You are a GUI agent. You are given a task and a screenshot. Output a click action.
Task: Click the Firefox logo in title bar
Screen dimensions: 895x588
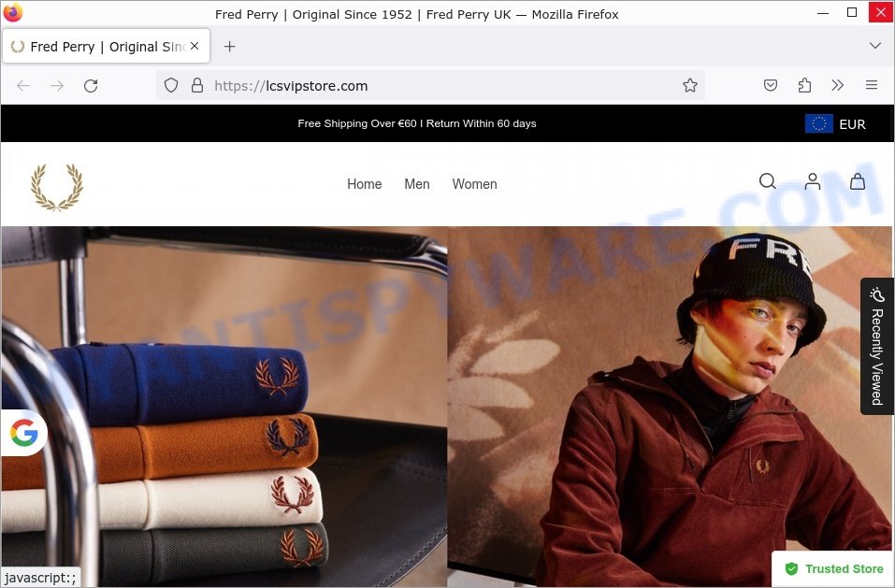(12, 12)
